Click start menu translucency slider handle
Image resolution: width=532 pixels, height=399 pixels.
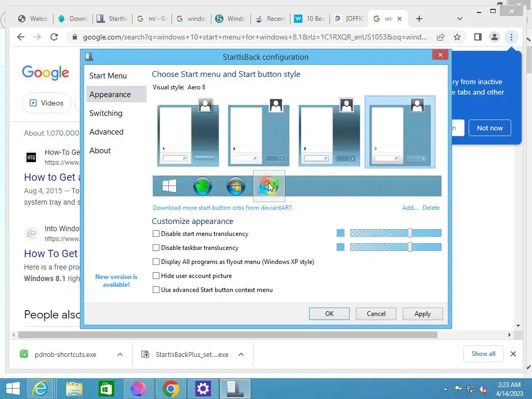pyautogui.click(x=410, y=233)
